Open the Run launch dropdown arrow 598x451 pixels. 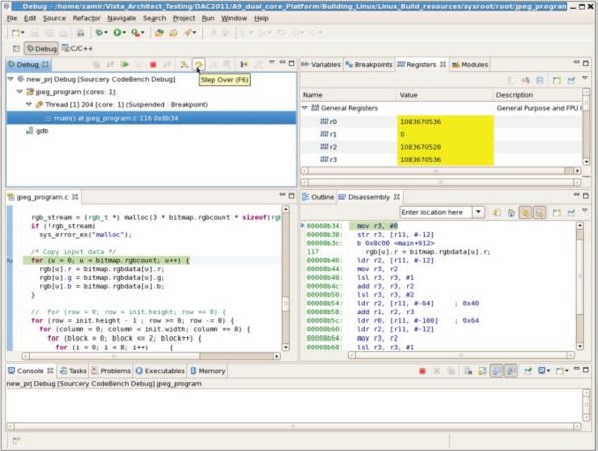click(x=124, y=33)
